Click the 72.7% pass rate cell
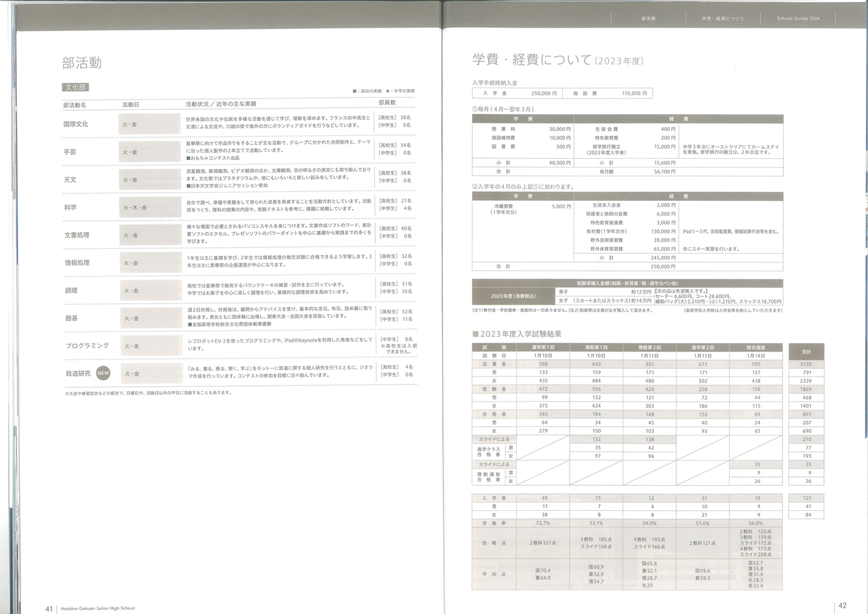The width and height of the screenshot is (868, 614). tap(543, 523)
